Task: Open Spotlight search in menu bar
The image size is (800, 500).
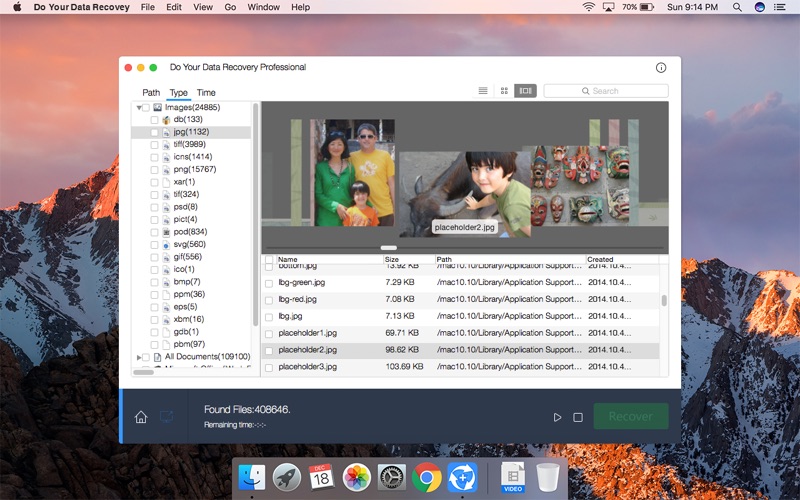Action: click(737, 7)
